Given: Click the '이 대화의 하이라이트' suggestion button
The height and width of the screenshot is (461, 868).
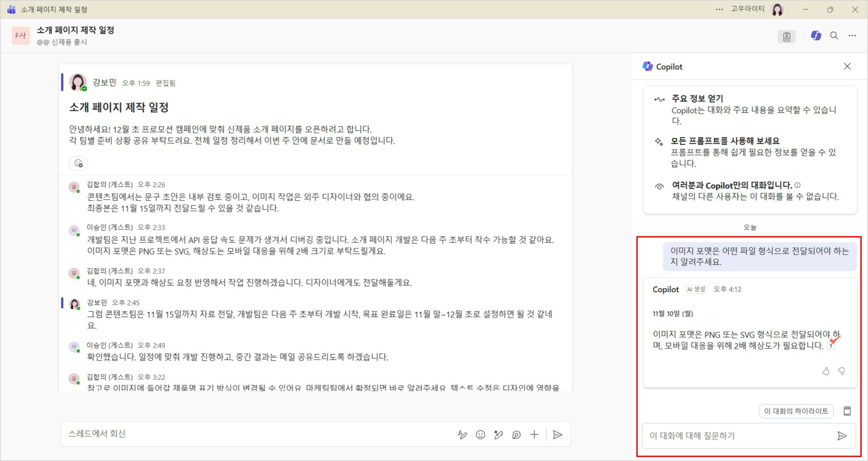Looking at the screenshot, I should click(x=796, y=411).
